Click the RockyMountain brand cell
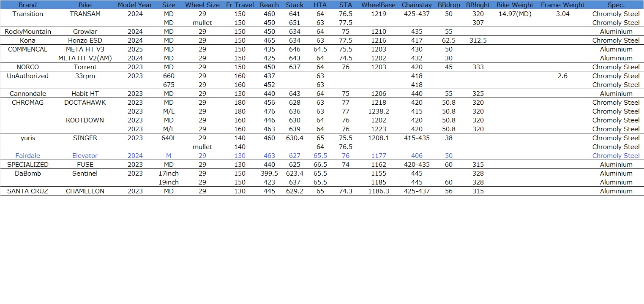This screenshot has height=304, width=644. (x=28, y=32)
